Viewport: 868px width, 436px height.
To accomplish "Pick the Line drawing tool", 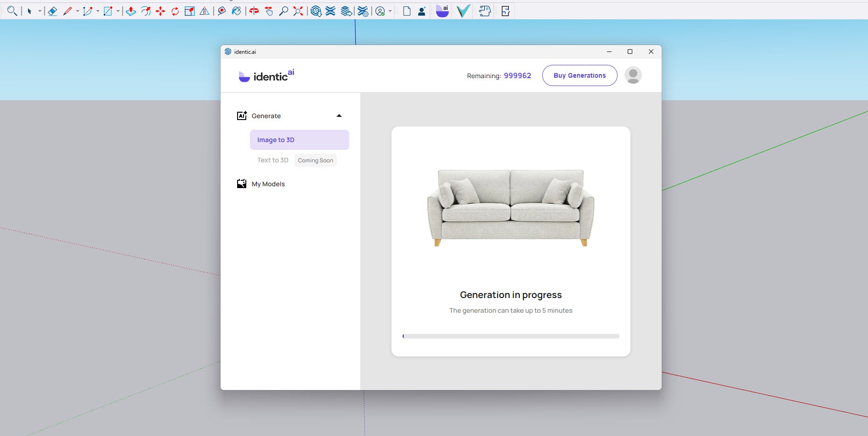I will point(68,11).
